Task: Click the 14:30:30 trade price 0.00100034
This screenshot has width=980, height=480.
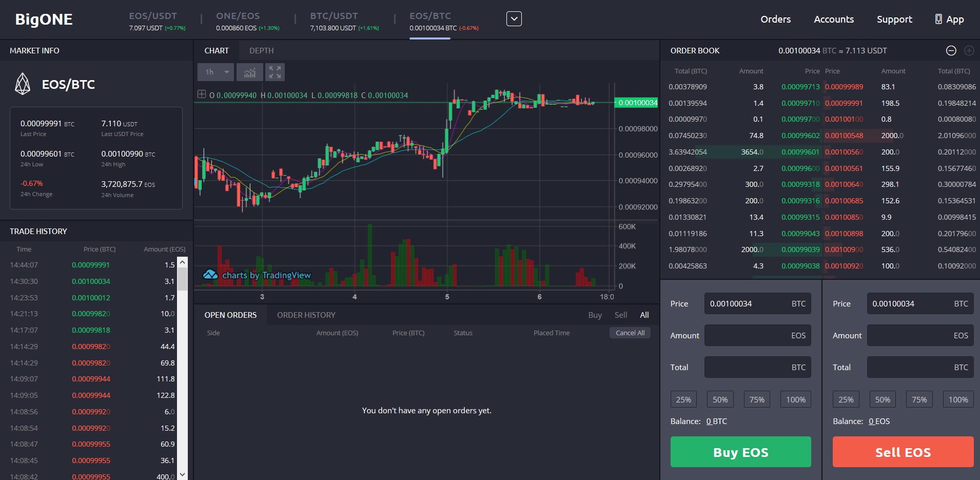Action: pyautogui.click(x=91, y=281)
